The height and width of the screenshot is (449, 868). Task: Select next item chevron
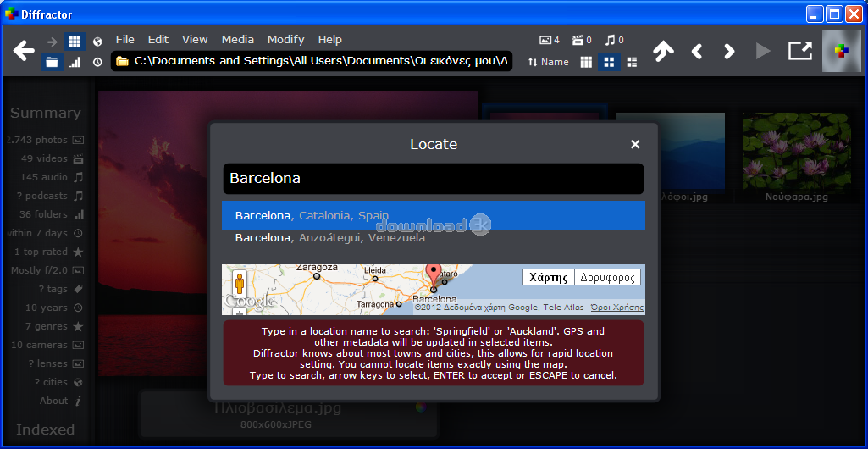[729, 52]
